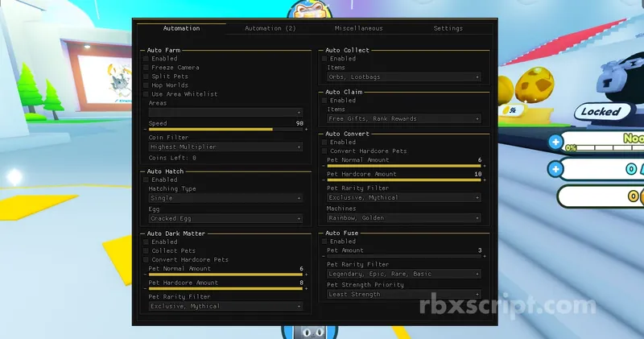
Task: Toggle Collect Pets under Auto Dark Matter
Action: [146, 250]
